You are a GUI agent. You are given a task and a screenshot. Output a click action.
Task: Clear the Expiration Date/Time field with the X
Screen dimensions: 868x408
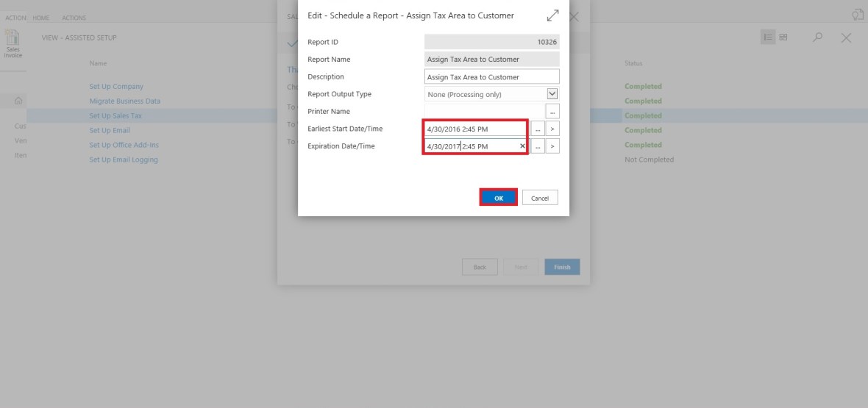(522, 146)
